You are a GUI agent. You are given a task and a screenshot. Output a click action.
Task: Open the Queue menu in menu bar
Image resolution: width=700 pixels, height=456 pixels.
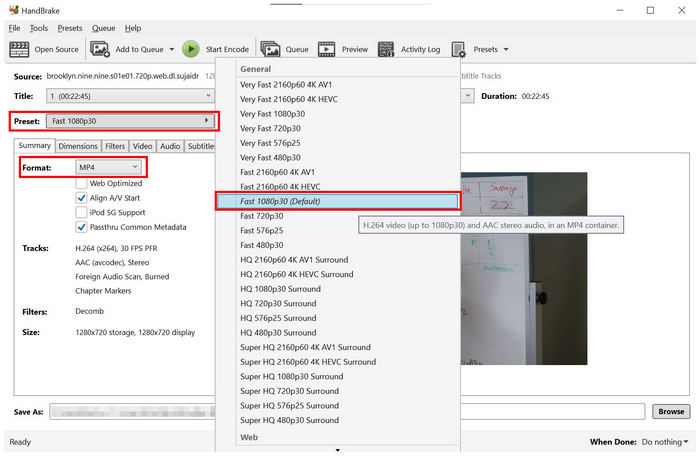click(104, 28)
